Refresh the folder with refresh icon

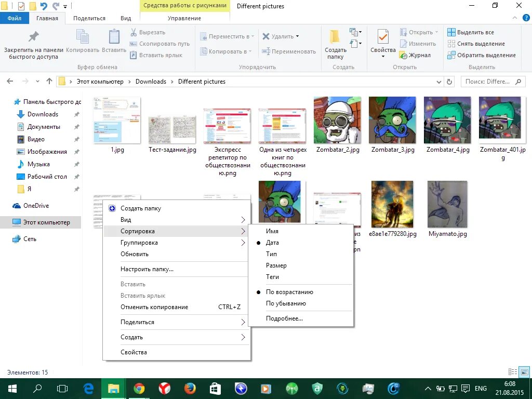click(449, 82)
